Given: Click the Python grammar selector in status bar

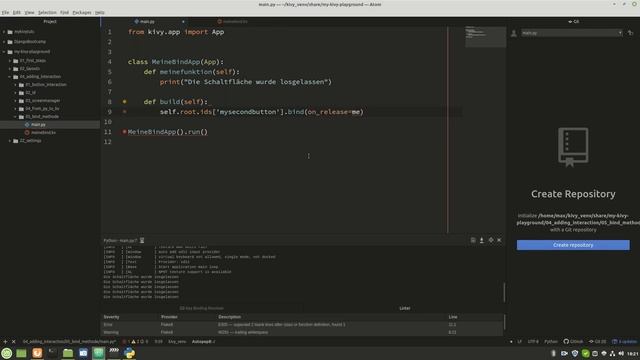Looking at the screenshot, I should [551, 342].
